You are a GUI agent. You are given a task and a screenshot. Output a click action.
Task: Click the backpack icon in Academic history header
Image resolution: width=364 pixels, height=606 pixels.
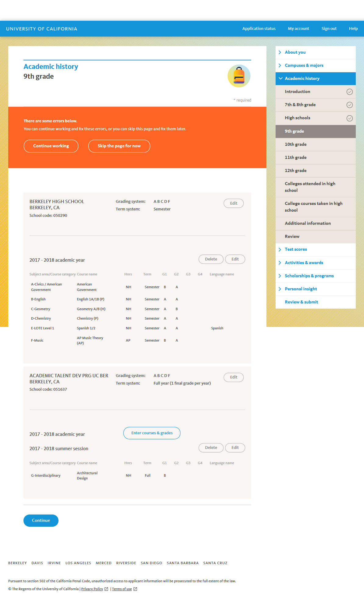click(239, 76)
